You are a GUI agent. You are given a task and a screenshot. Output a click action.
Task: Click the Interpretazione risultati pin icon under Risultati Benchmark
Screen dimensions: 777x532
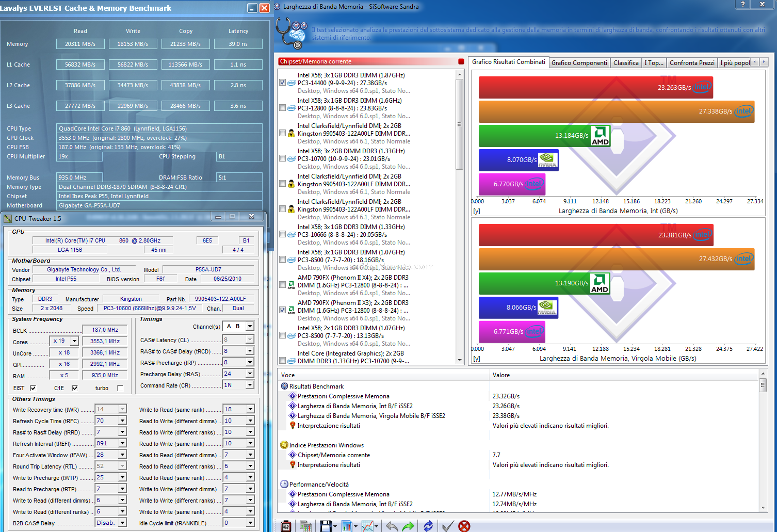(x=293, y=426)
